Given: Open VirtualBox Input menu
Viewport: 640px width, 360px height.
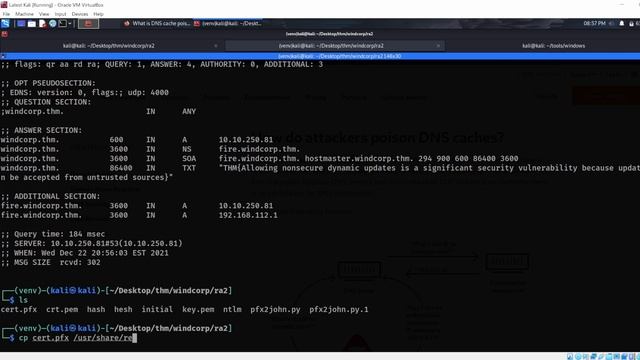Looking at the screenshot, I should click(60, 14).
